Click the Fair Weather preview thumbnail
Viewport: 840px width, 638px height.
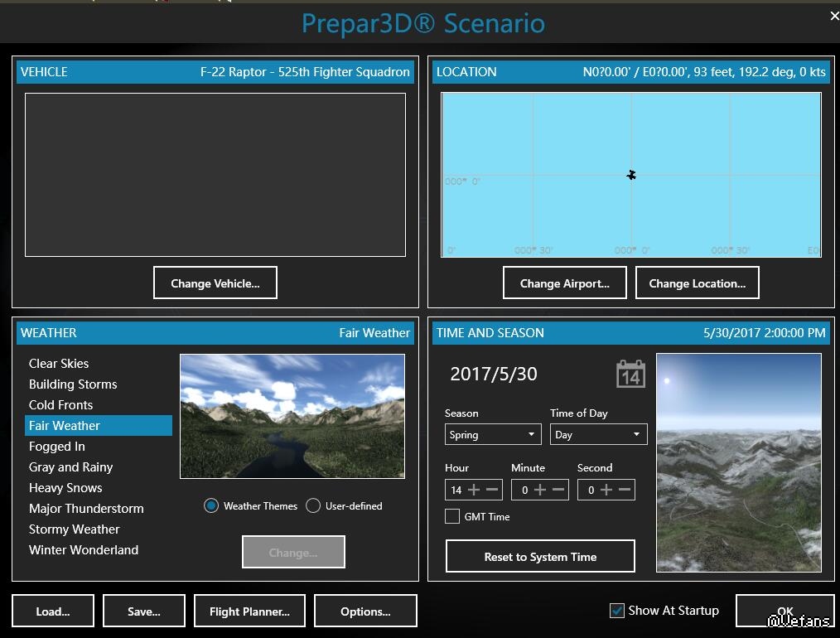coord(292,416)
